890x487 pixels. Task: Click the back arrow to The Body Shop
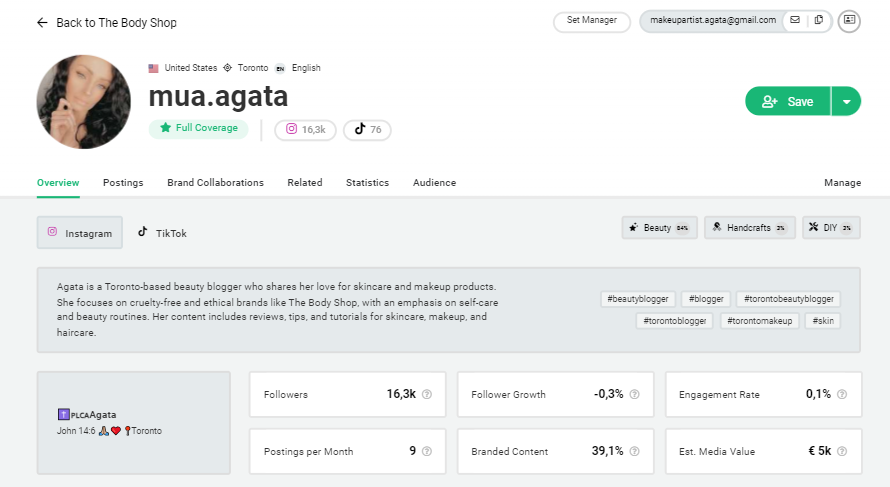coord(42,22)
